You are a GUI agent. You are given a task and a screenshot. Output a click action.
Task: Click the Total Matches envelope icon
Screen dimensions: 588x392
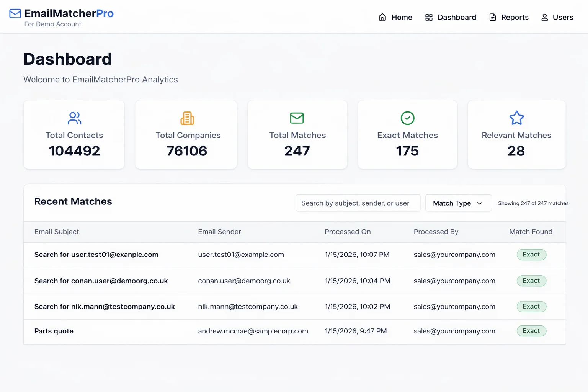click(297, 118)
